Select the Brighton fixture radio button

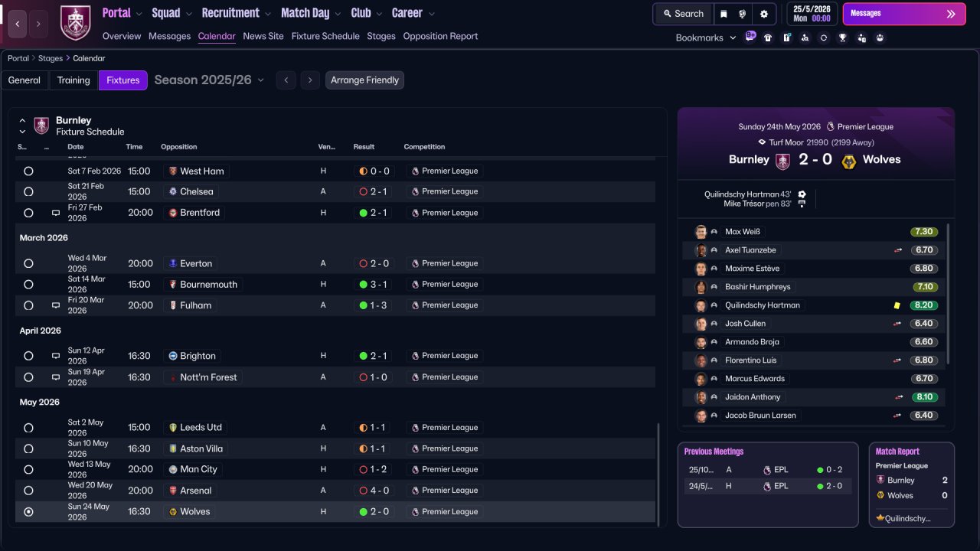coord(28,356)
